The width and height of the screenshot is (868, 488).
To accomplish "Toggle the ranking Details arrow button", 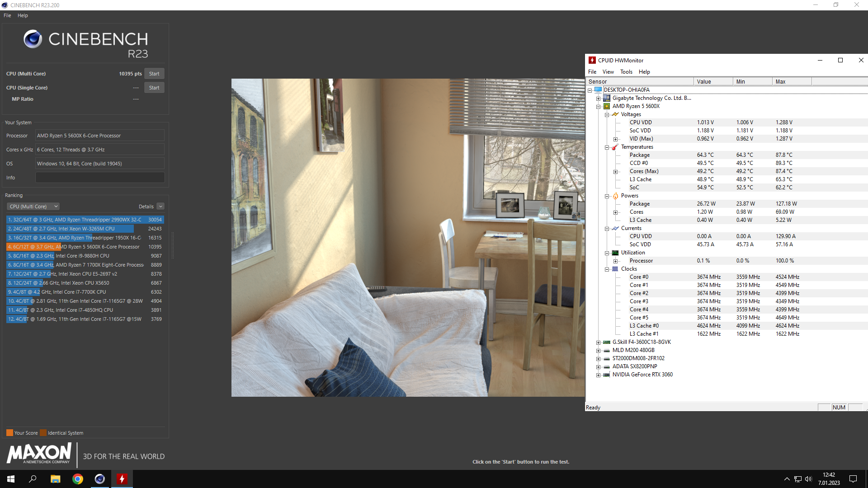I will point(160,206).
